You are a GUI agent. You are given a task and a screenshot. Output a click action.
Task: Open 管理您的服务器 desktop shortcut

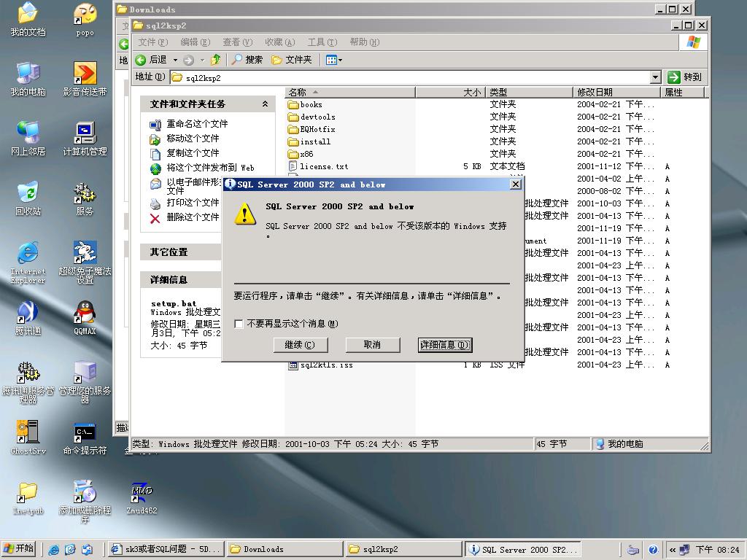coord(85,382)
